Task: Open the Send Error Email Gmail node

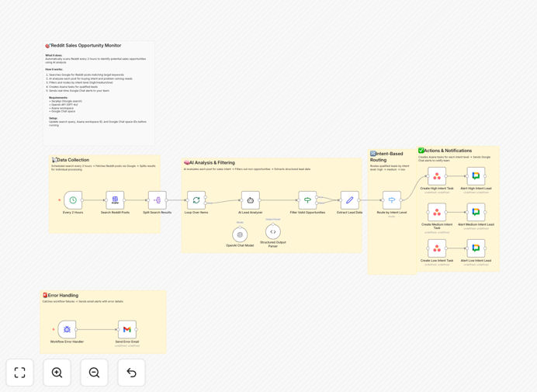Action: pyautogui.click(x=127, y=329)
